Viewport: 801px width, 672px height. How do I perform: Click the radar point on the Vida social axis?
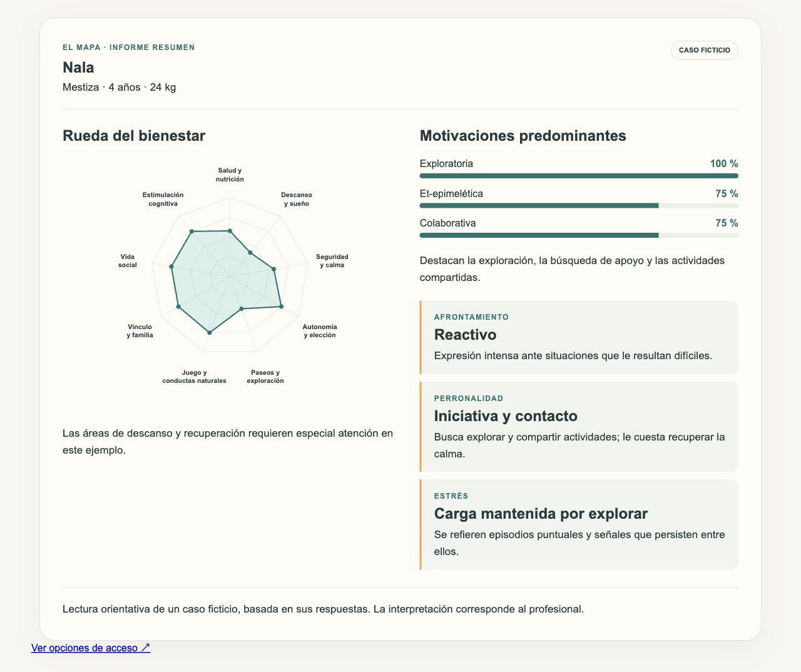pos(171,267)
